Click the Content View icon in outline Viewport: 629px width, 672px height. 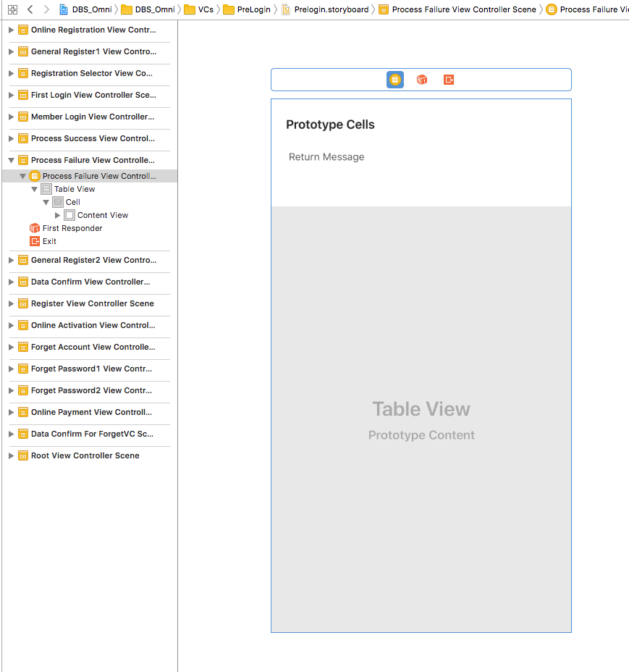[69, 215]
